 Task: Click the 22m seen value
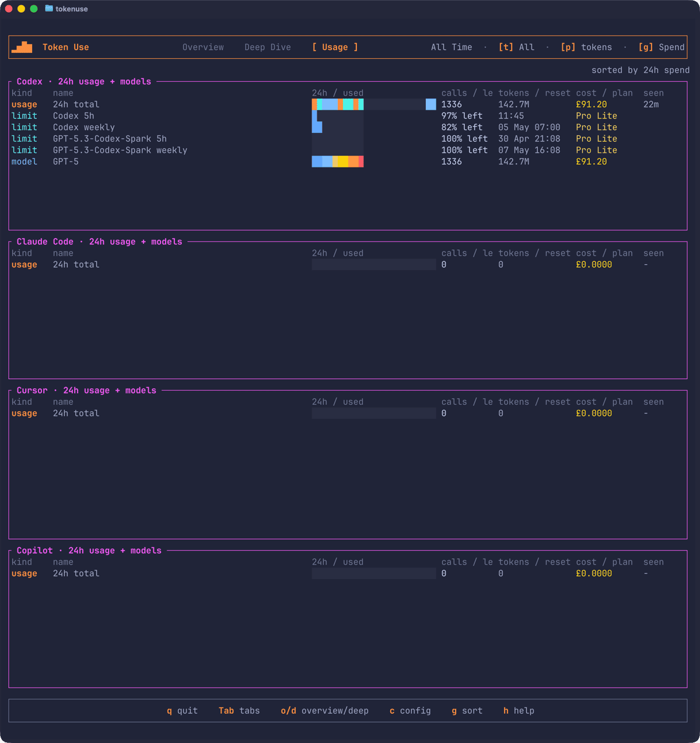[651, 104]
